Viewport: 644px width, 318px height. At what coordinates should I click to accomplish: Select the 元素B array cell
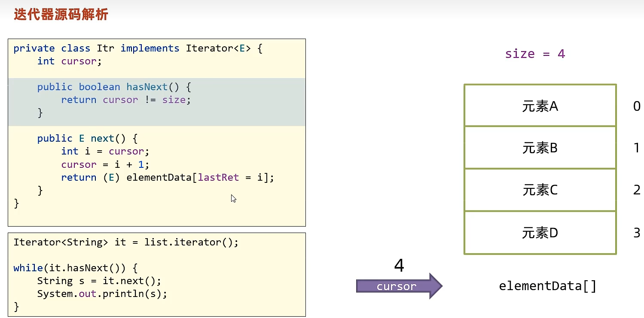(x=540, y=148)
